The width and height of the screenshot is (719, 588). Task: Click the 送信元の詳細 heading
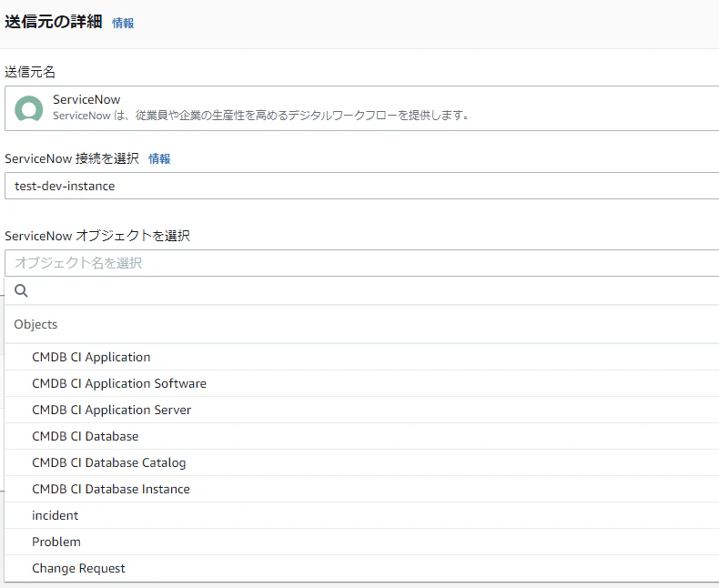click(x=53, y=22)
